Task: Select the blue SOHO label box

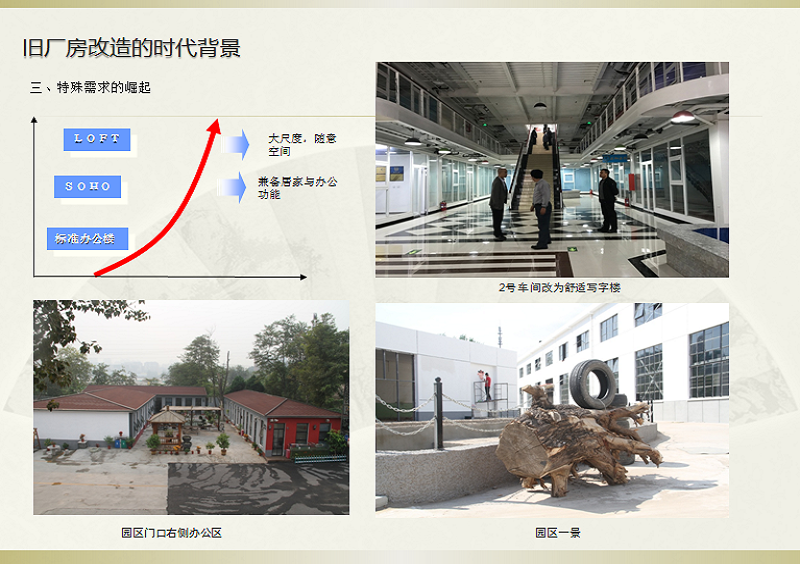Action: point(89,186)
